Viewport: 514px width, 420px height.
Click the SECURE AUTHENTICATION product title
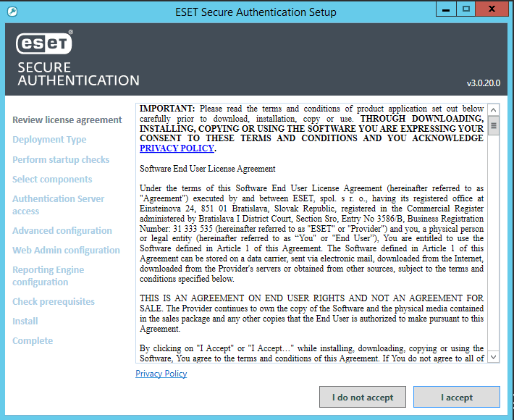click(78, 74)
